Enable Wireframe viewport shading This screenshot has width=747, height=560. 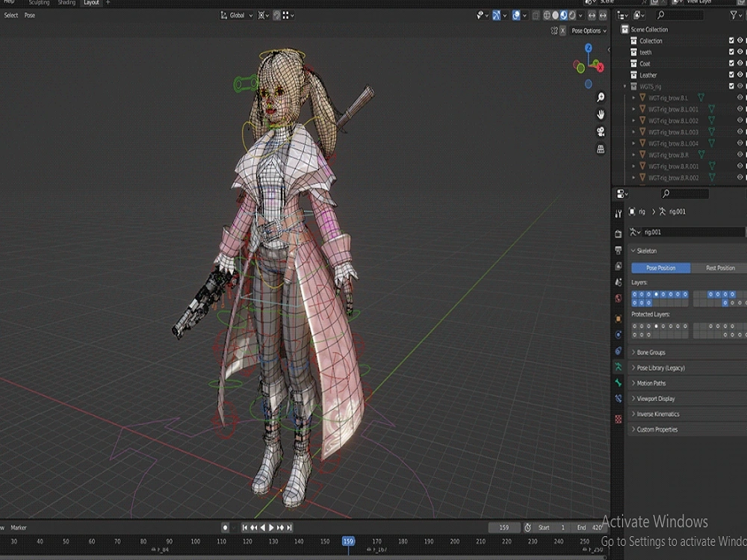pyautogui.click(x=548, y=15)
